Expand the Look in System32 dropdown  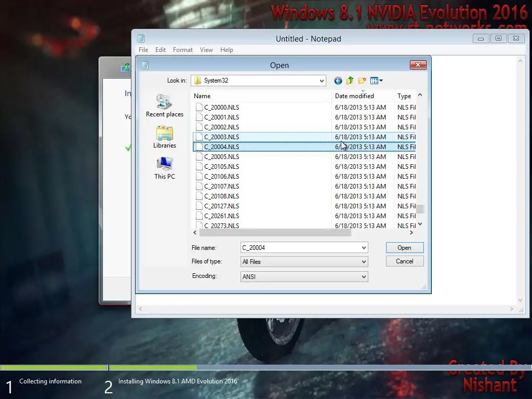click(x=321, y=81)
